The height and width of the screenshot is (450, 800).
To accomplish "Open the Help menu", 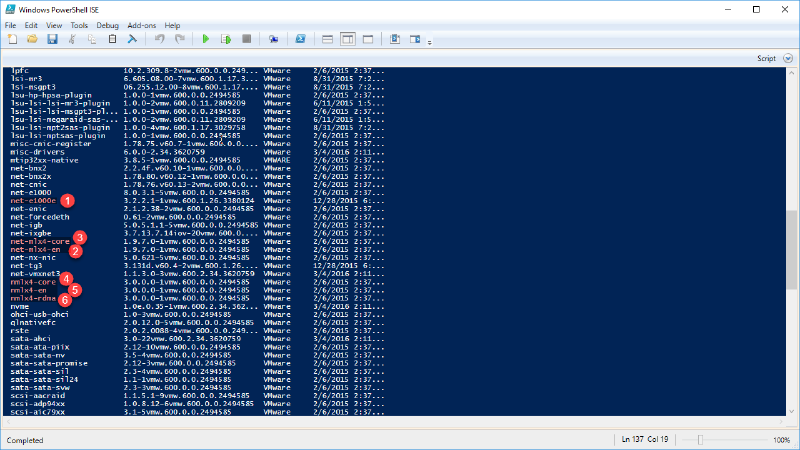I will point(172,25).
